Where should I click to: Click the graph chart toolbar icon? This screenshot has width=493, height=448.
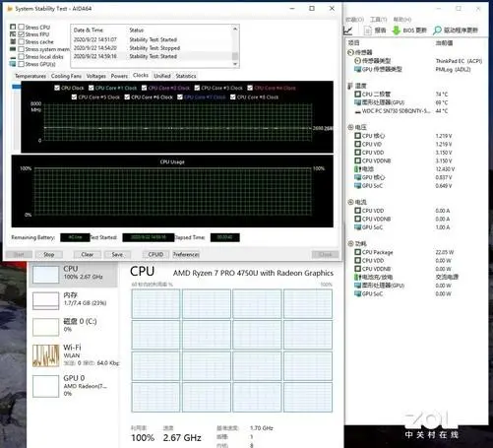[x=348, y=31]
